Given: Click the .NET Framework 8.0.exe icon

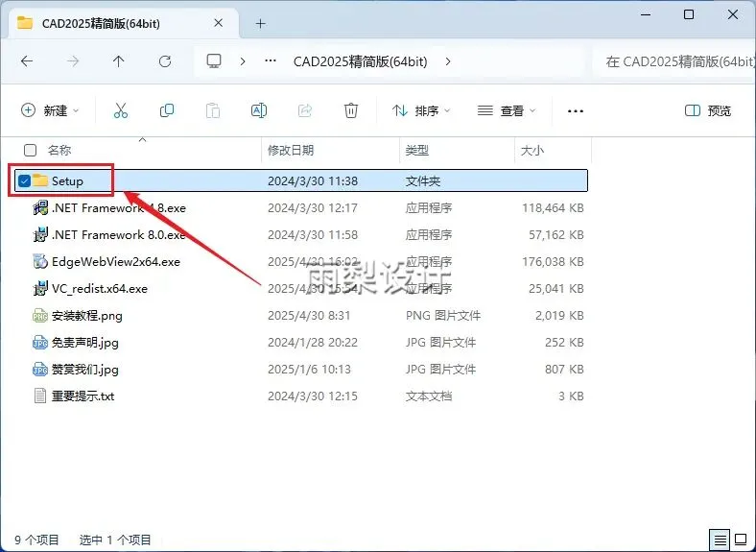Looking at the screenshot, I should coord(40,235).
